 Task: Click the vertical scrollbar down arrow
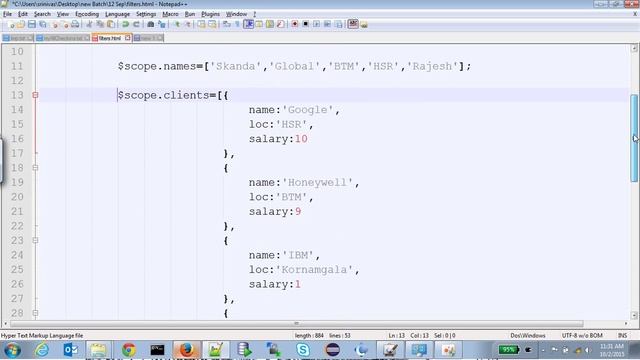(634, 315)
